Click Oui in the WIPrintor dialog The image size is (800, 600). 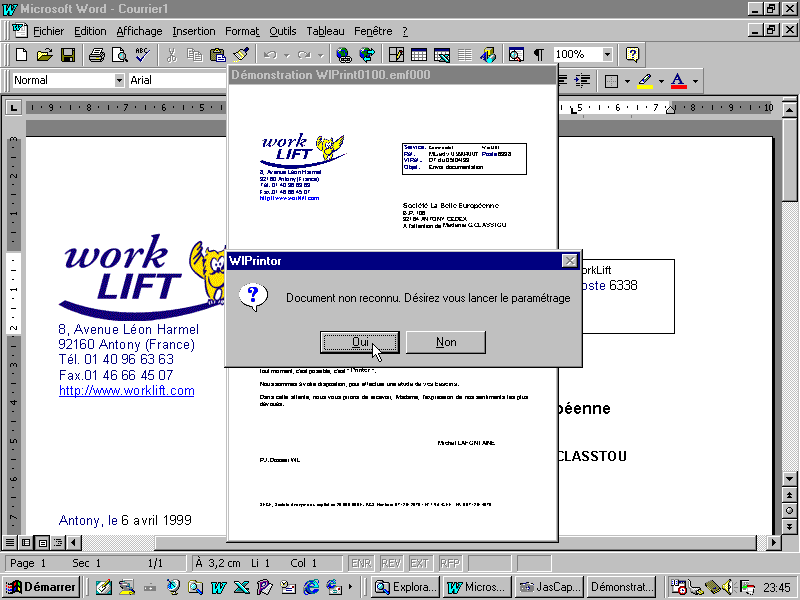pos(360,342)
